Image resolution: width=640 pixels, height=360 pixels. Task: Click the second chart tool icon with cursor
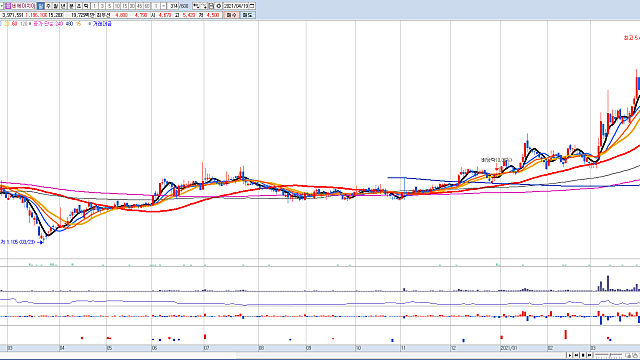(x=204, y=6)
